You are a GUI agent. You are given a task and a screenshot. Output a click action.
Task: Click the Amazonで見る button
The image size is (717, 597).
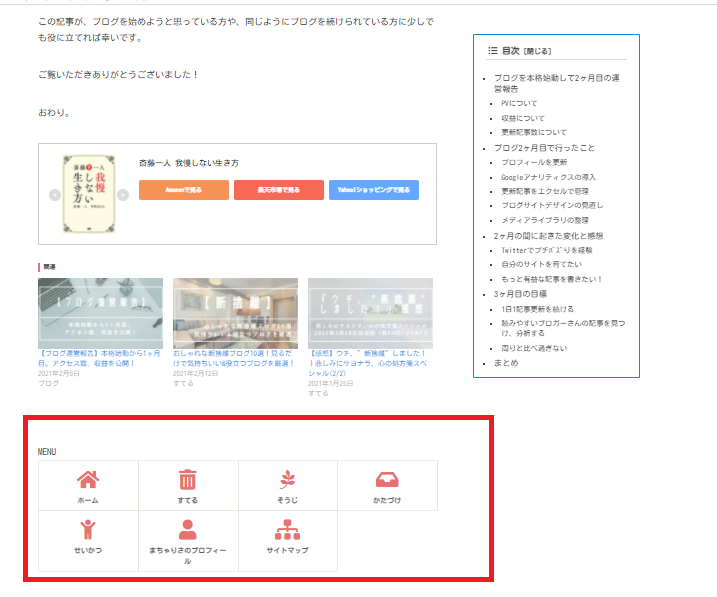[x=184, y=190]
